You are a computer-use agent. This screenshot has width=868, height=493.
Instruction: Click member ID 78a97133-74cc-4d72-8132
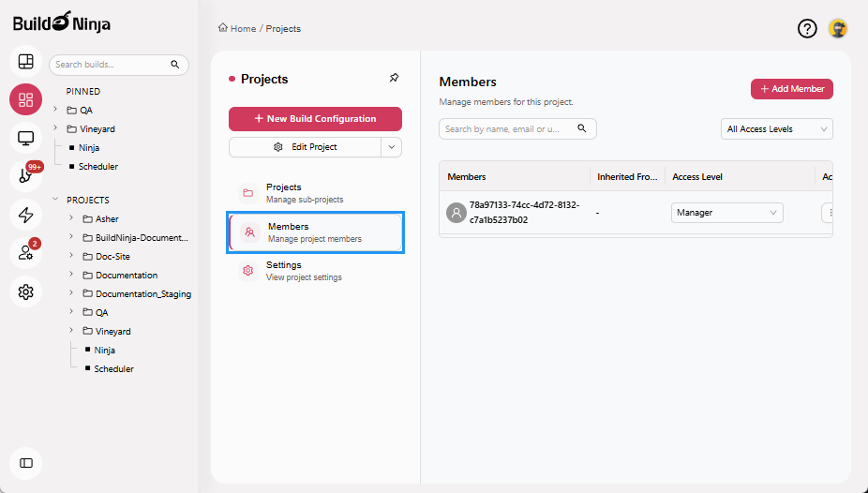point(524,213)
